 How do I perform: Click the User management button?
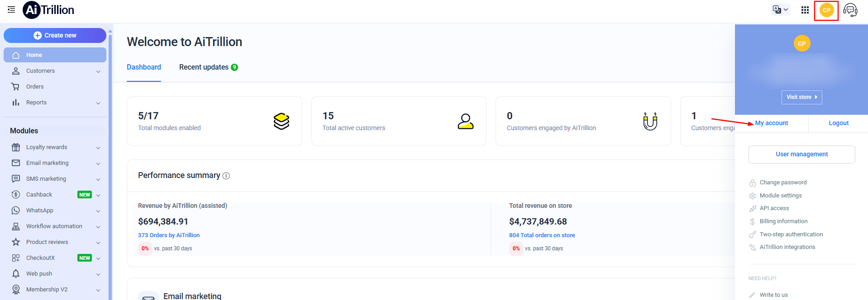801,155
